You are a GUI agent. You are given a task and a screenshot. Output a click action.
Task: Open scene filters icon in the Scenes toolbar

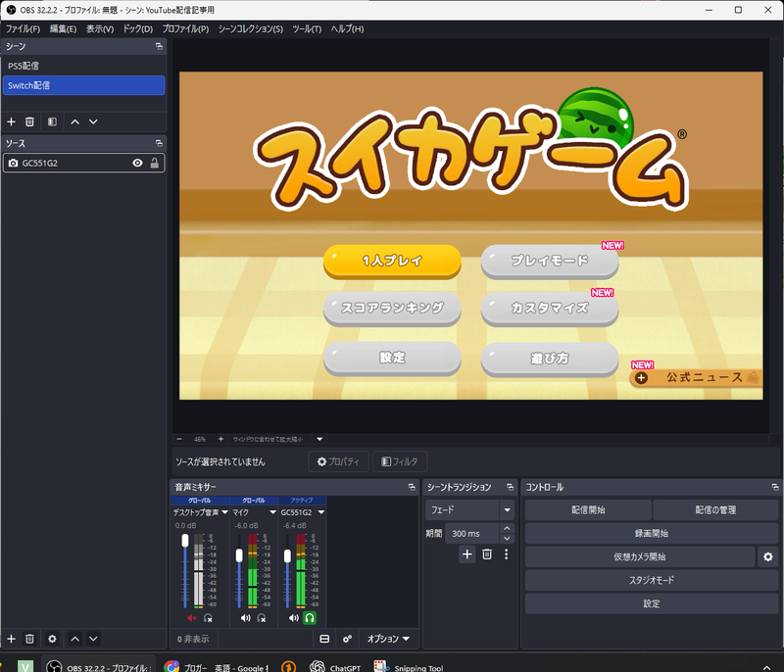pos(52,121)
